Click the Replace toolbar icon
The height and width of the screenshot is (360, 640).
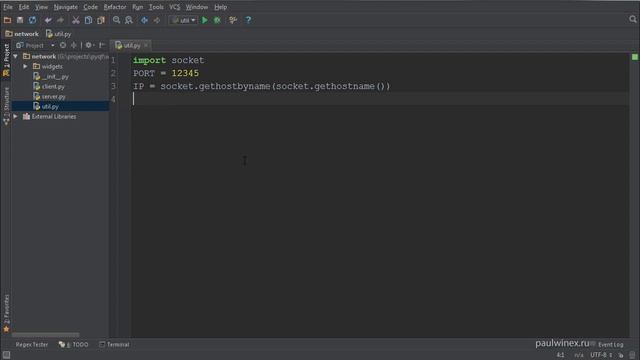pyautogui.click(x=129, y=20)
